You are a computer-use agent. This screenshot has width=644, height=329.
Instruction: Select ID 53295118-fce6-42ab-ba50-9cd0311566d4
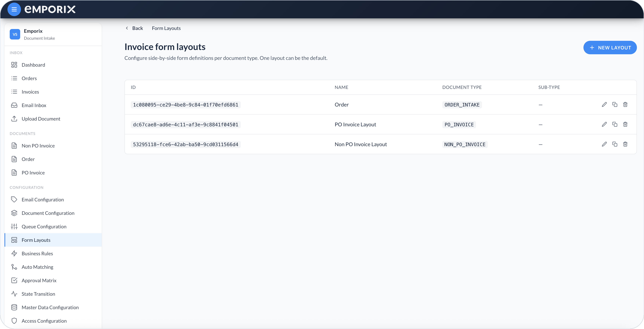coord(186,144)
